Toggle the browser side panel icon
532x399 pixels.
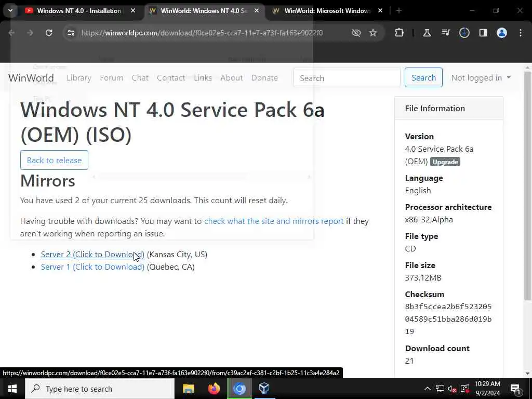483,33
